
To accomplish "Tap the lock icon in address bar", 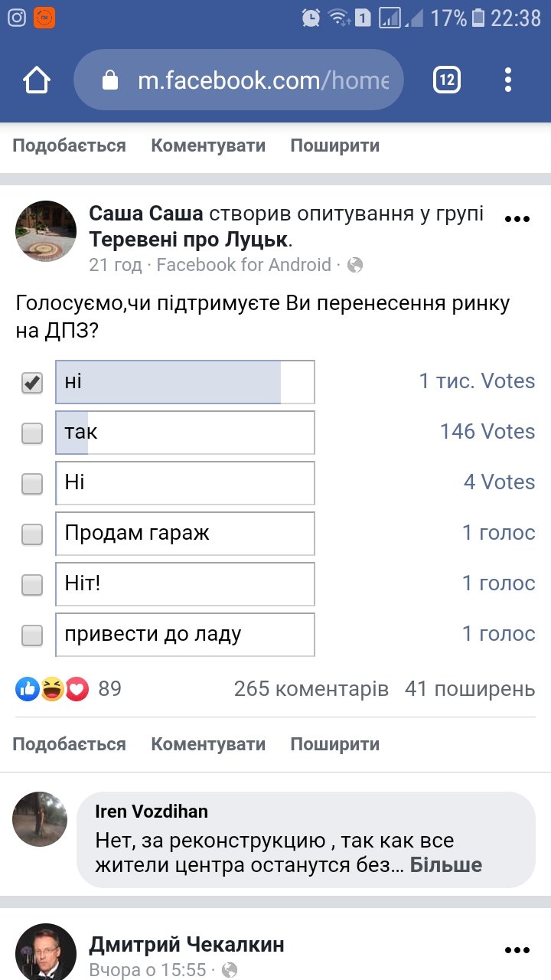I will pos(111,80).
